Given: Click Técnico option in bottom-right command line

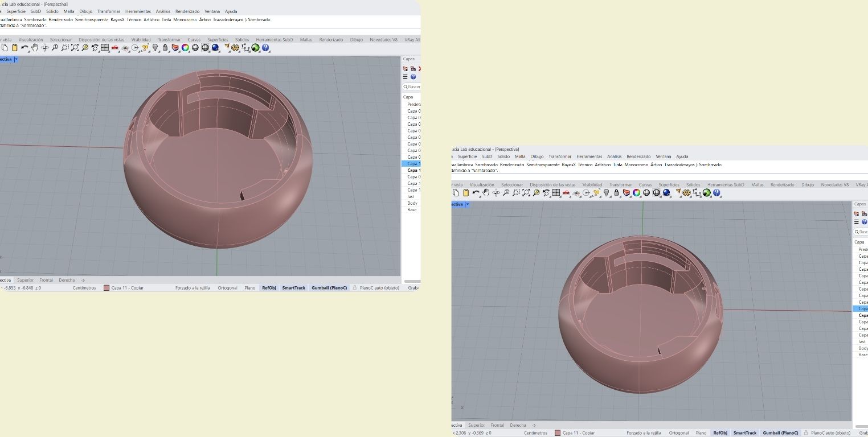Looking at the screenshot, I should pos(585,164).
